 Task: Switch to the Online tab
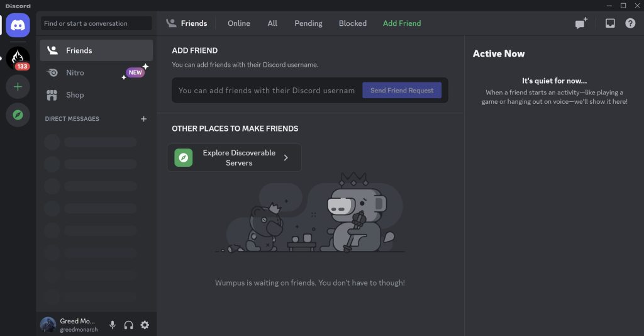point(238,23)
